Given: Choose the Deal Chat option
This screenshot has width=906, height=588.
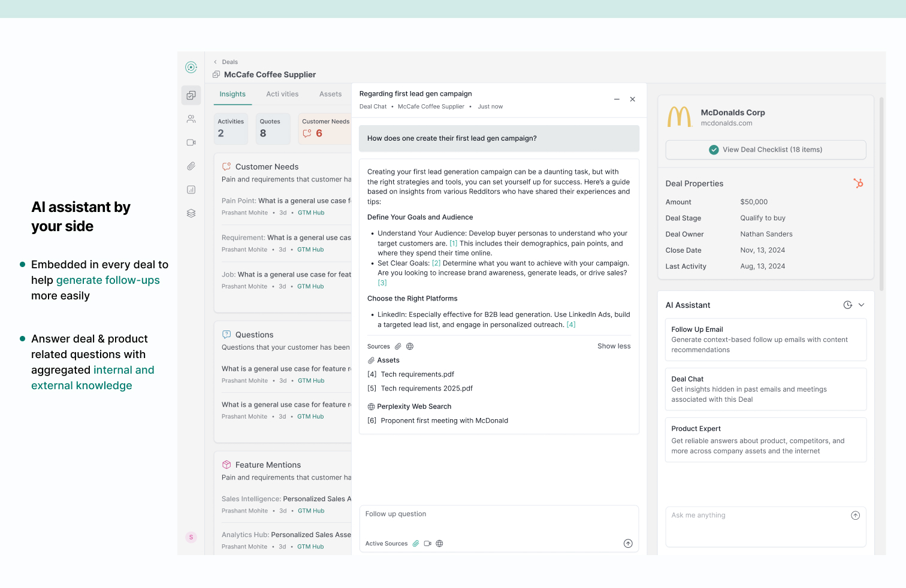Looking at the screenshot, I should (766, 389).
